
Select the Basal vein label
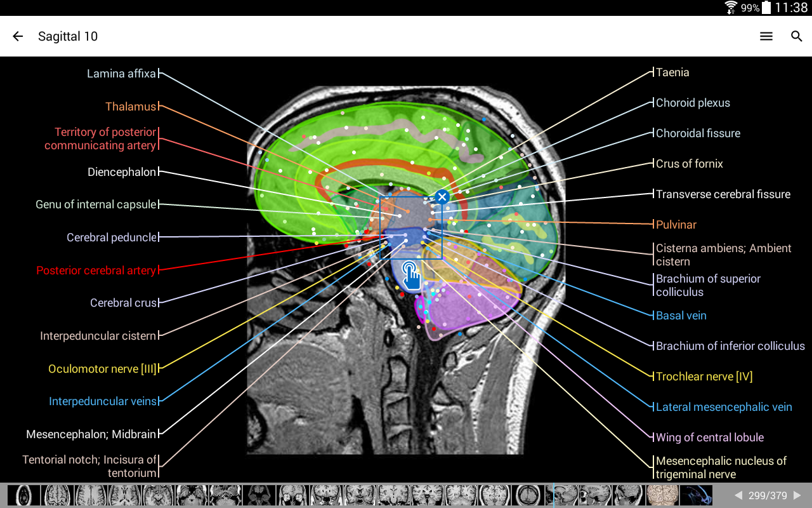[x=681, y=316]
